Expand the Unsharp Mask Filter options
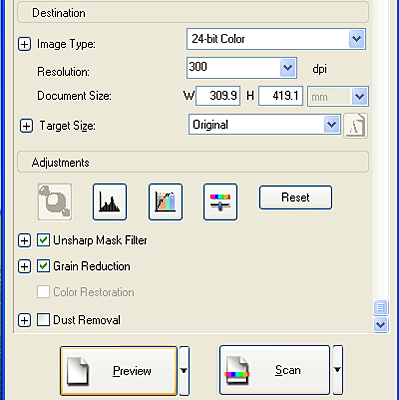The image size is (399, 400). pos(24,240)
